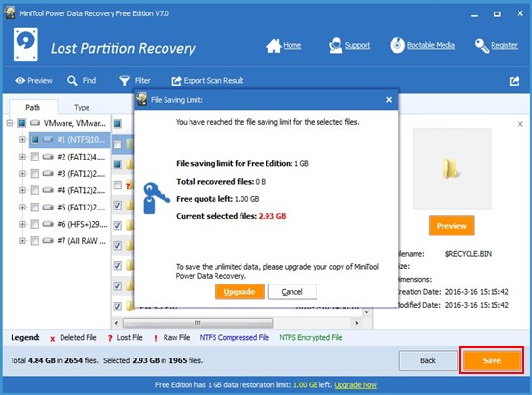Switch to the Path tab
532x395 pixels.
point(33,107)
